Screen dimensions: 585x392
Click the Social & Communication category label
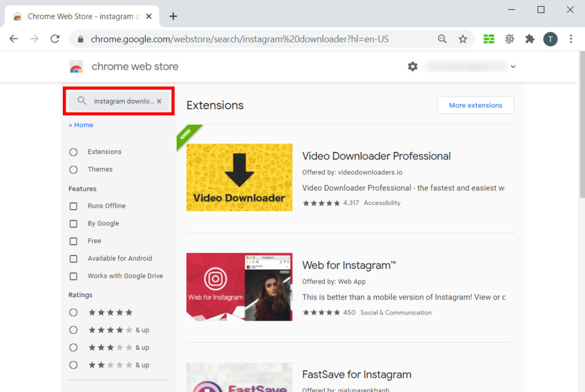click(396, 313)
